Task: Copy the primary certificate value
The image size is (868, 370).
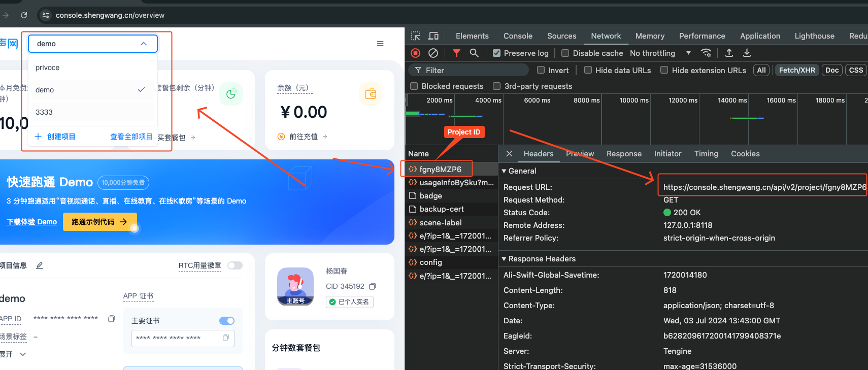Action: click(226, 338)
